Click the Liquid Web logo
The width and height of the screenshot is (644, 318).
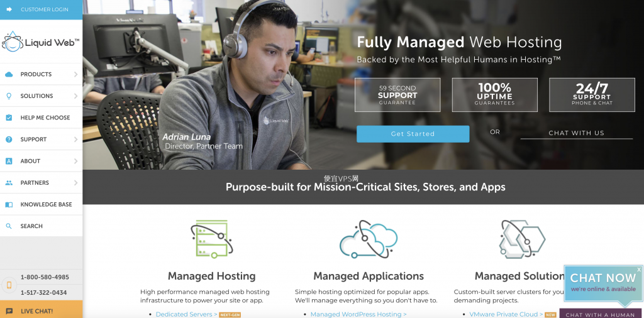click(41, 42)
